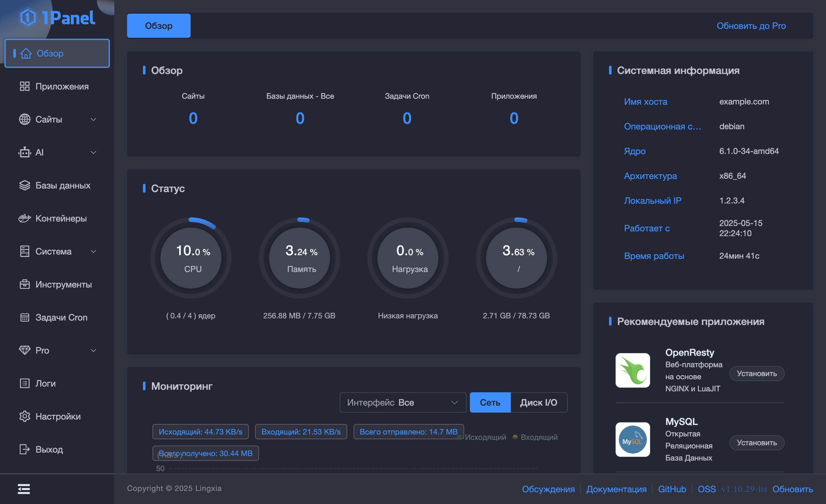The image size is (826, 504).
Task: Open the Интерфейс Все dropdown
Action: pyautogui.click(x=403, y=402)
